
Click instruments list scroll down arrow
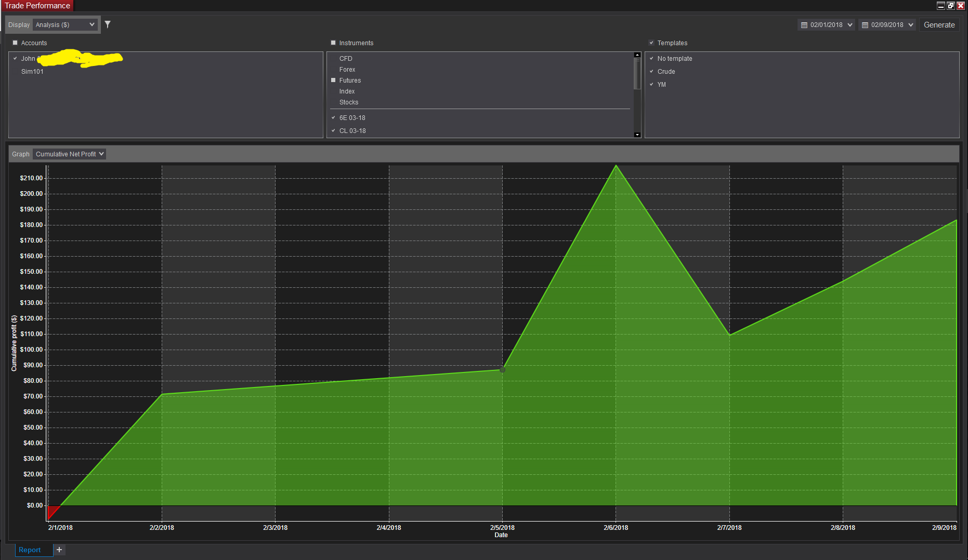637,135
